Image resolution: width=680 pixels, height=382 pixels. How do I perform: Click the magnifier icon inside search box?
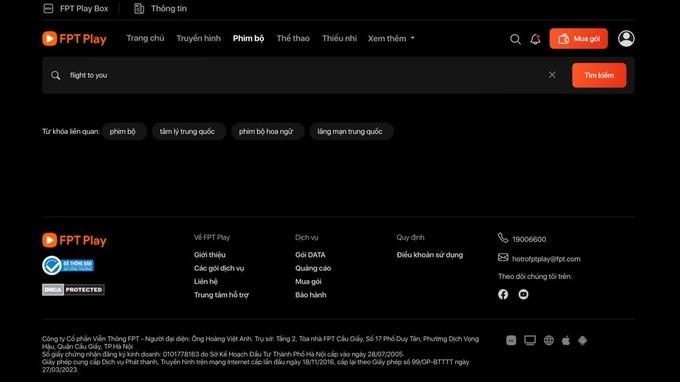point(56,75)
